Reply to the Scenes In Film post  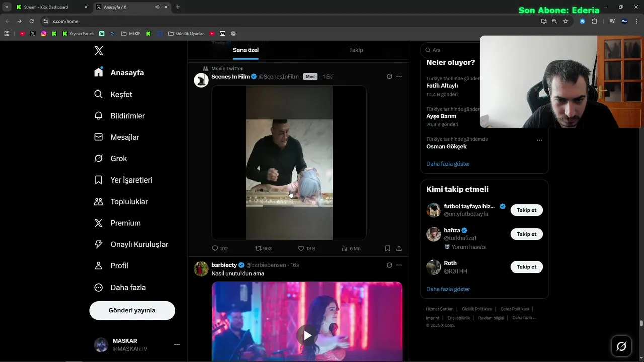coord(220,248)
